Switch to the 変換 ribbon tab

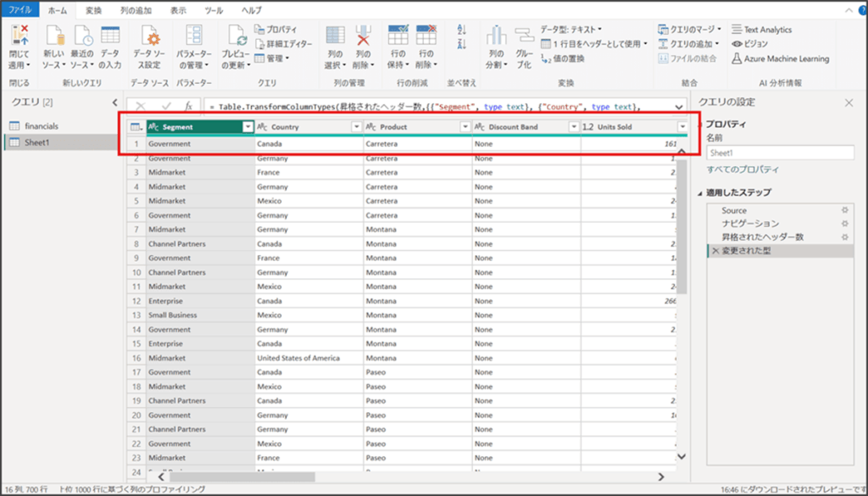[93, 10]
